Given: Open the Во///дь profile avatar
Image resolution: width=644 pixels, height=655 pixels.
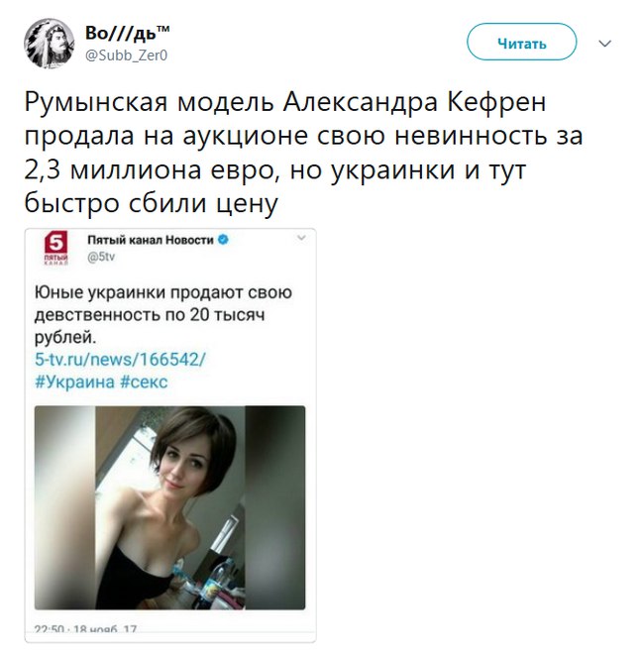Looking at the screenshot, I should [49, 43].
